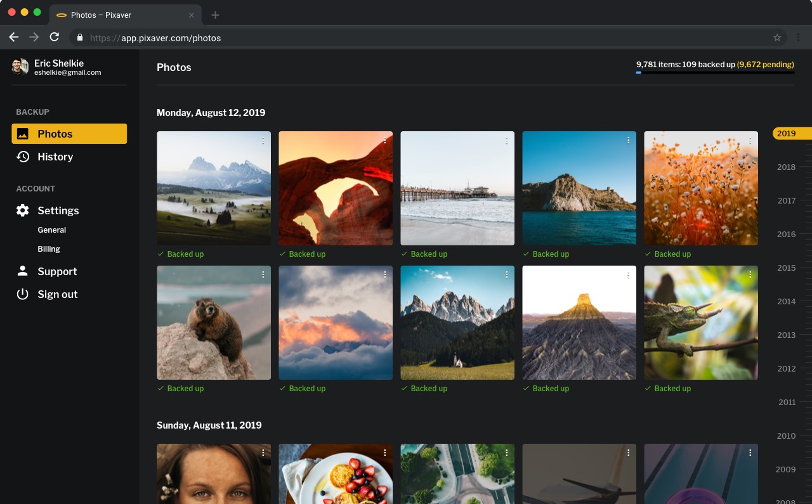812x504 pixels.
Task: Click the Settings gear icon
Action: [23, 210]
